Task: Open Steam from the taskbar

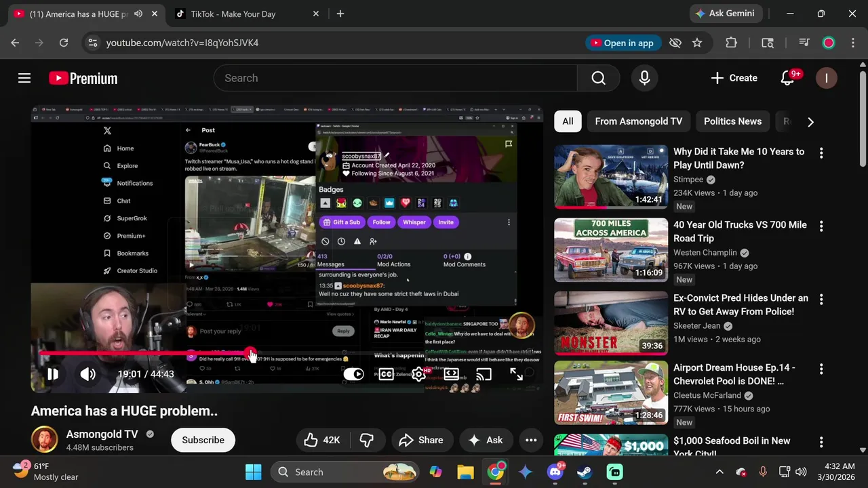Action: (x=585, y=472)
